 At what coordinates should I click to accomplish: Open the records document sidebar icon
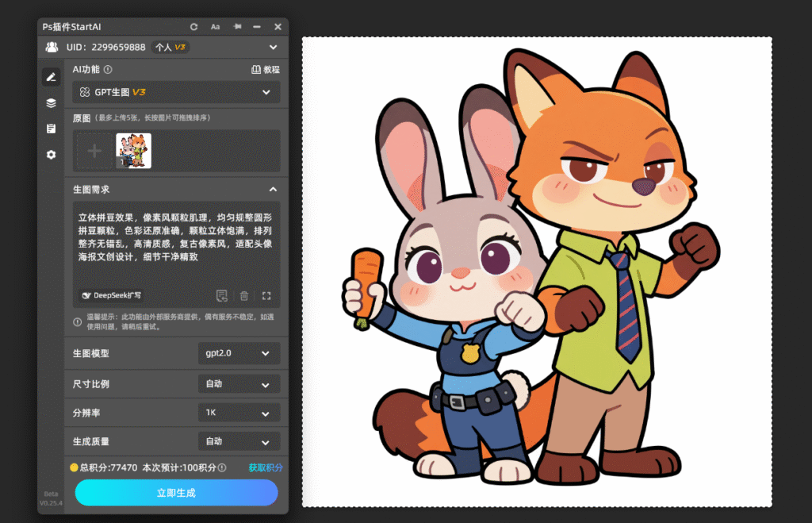(x=51, y=129)
